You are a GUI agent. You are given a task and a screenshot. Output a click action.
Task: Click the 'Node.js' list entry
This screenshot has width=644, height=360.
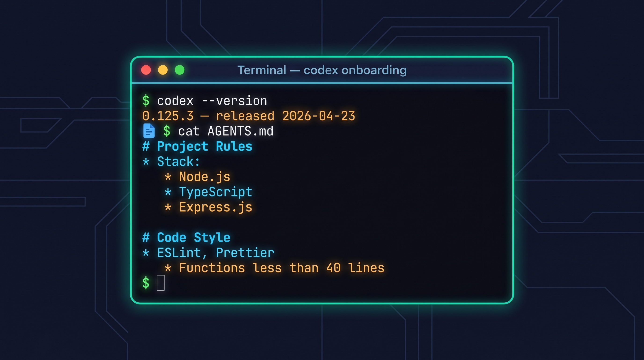coord(205,177)
